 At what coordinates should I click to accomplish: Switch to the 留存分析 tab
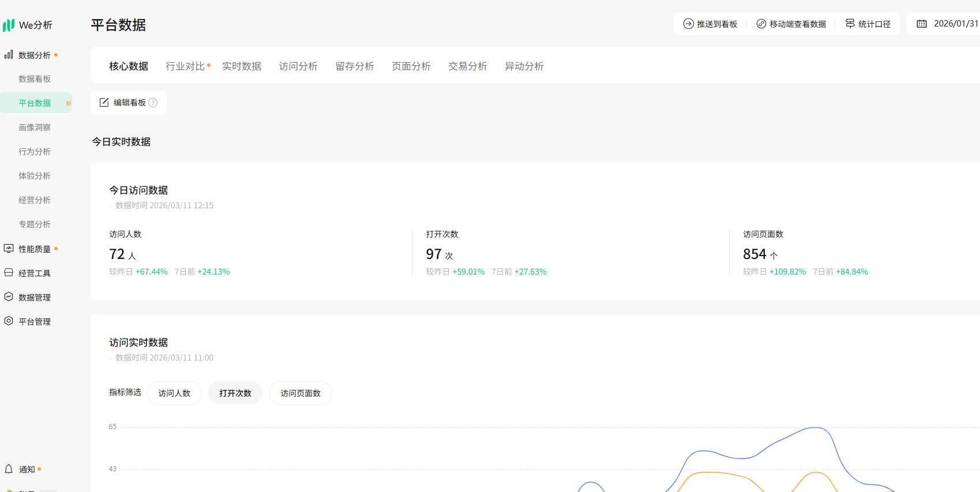tap(355, 66)
